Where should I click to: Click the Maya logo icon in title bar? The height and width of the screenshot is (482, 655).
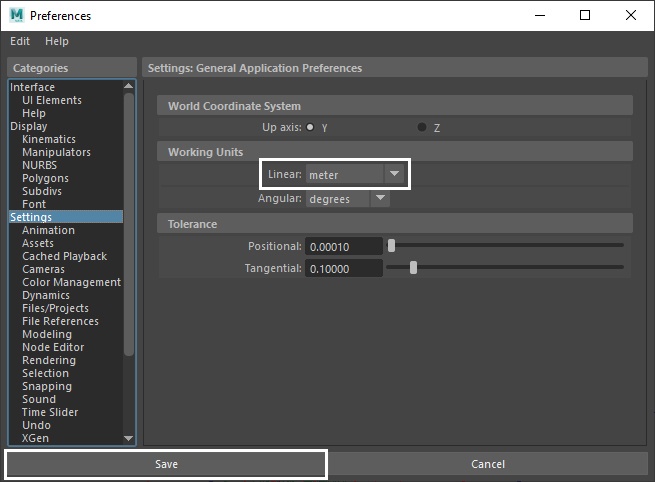pos(17,15)
